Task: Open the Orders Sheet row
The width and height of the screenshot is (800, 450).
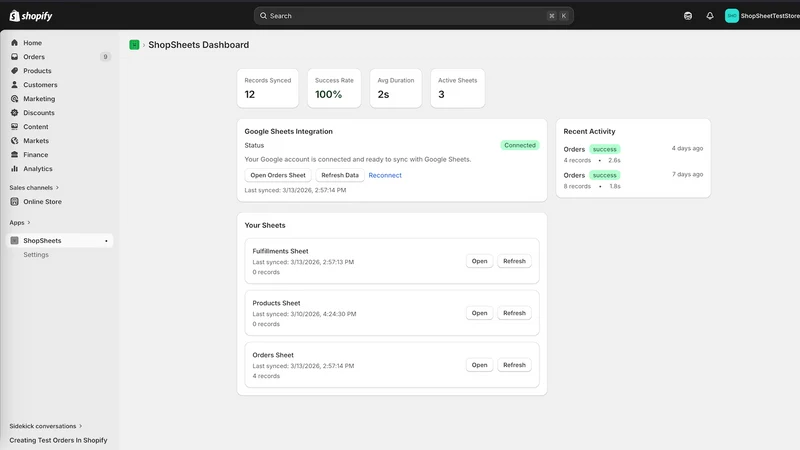Action: coord(479,365)
